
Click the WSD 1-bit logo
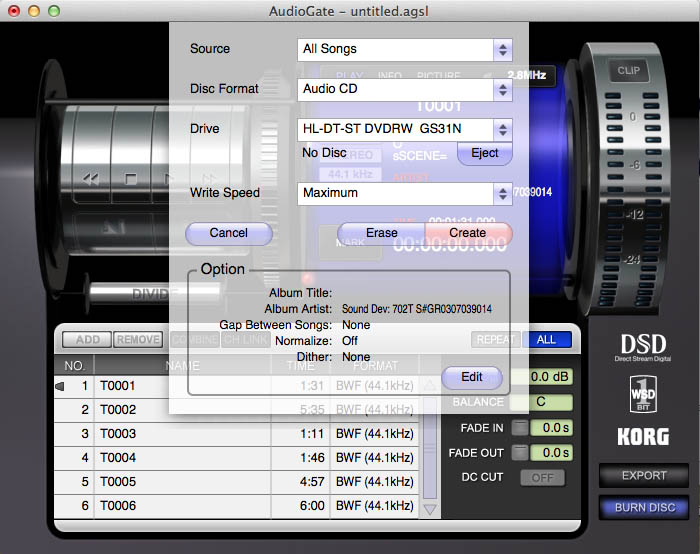pyautogui.click(x=643, y=393)
